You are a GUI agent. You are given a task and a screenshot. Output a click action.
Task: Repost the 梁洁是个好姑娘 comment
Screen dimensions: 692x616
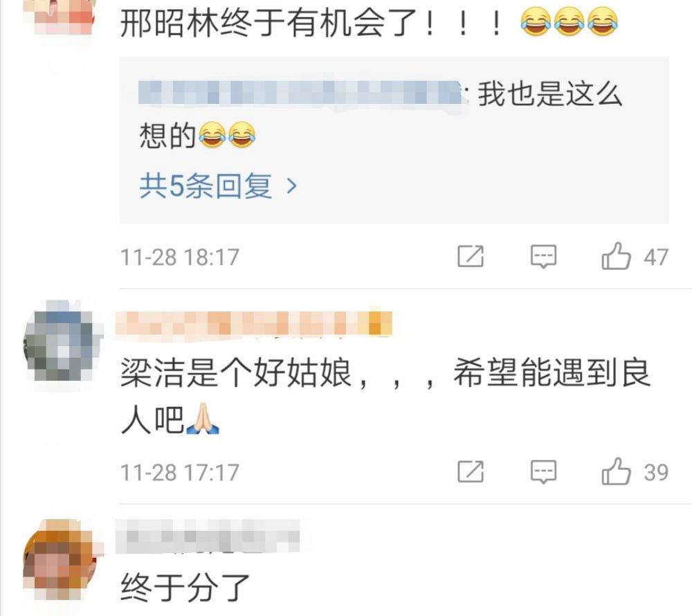471,472
